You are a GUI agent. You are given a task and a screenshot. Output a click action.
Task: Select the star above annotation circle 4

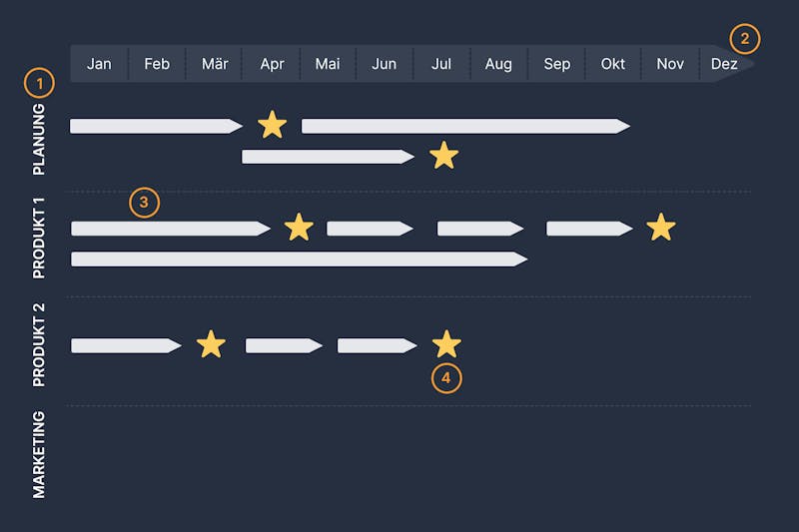(x=446, y=344)
